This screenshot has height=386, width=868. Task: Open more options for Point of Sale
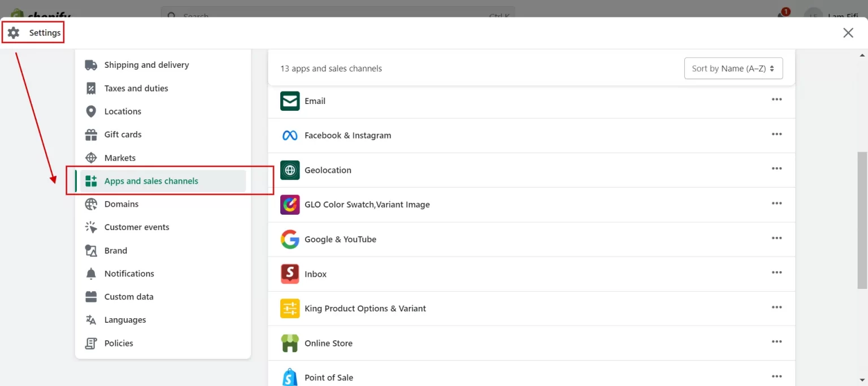tap(777, 376)
